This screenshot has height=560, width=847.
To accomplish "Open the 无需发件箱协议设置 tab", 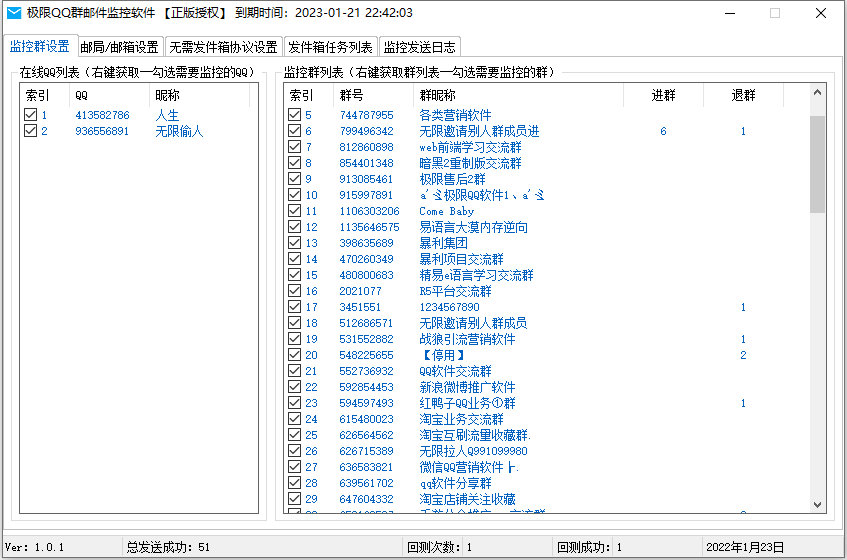I will pos(224,48).
